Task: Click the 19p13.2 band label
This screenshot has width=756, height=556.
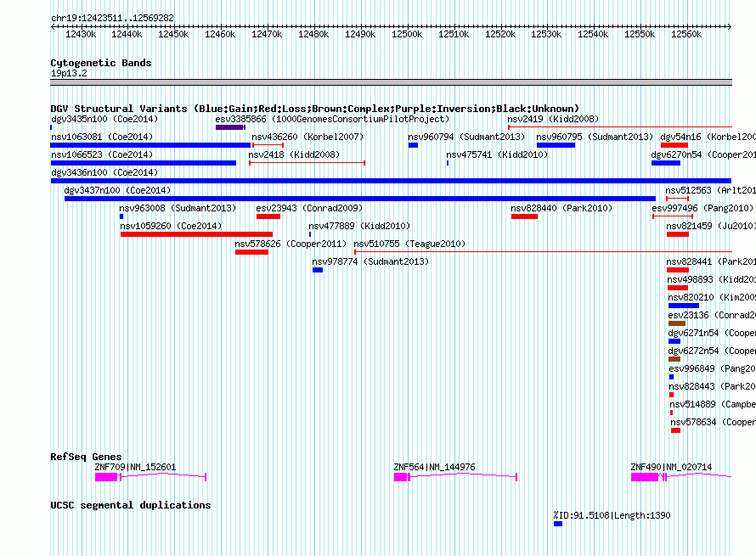Action: (x=69, y=73)
